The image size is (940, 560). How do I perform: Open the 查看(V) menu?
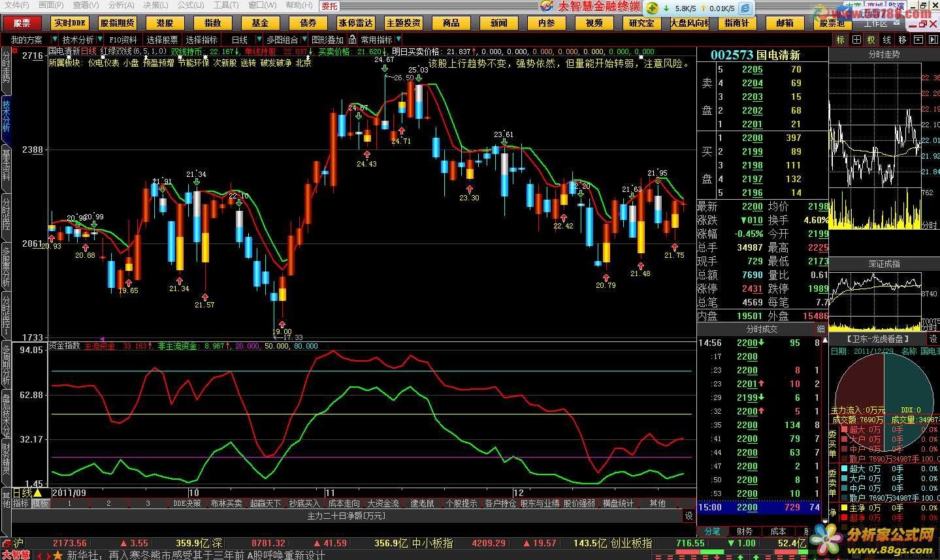click(x=86, y=5)
